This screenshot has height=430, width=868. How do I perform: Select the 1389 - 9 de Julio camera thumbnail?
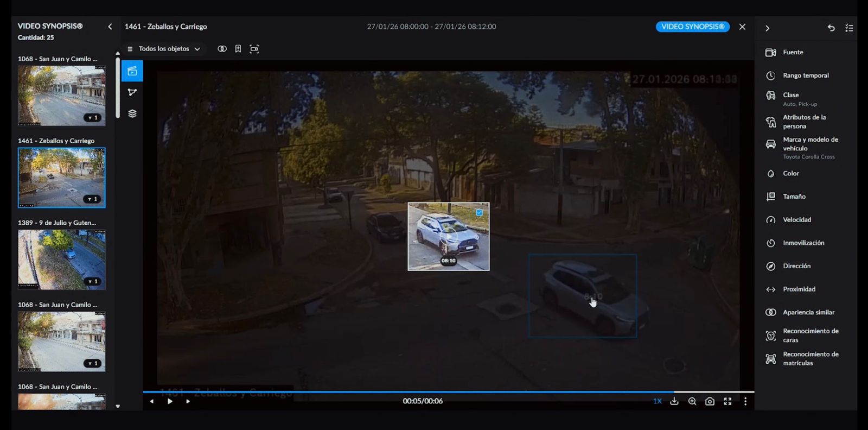(x=62, y=259)
